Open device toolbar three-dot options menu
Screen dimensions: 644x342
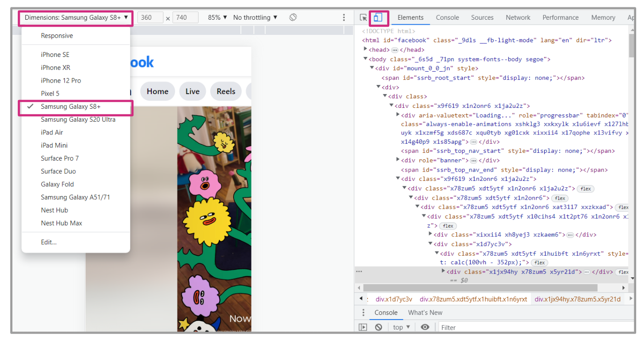tap(344, 17)
